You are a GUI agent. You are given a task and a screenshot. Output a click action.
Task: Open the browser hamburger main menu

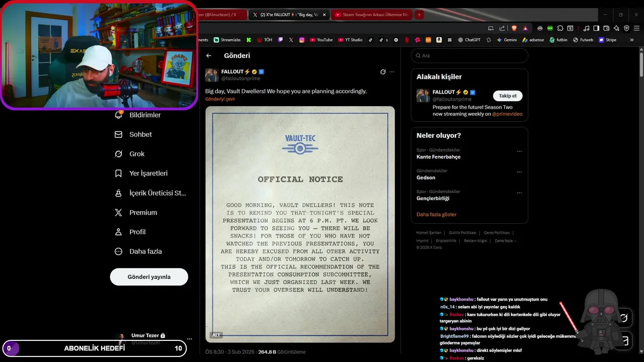pyautogui.click(x=636, y=28)
